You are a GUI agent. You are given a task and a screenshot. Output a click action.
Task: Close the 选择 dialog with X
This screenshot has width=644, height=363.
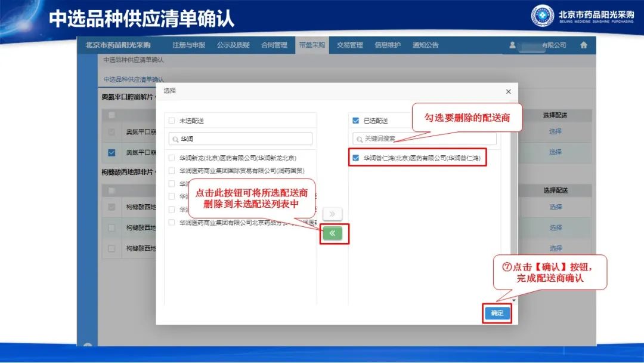(x=508, y=91)
